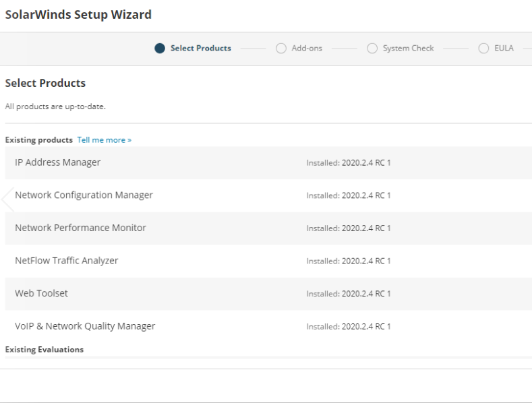Open the Tell me more link

(x=104, y=140)
